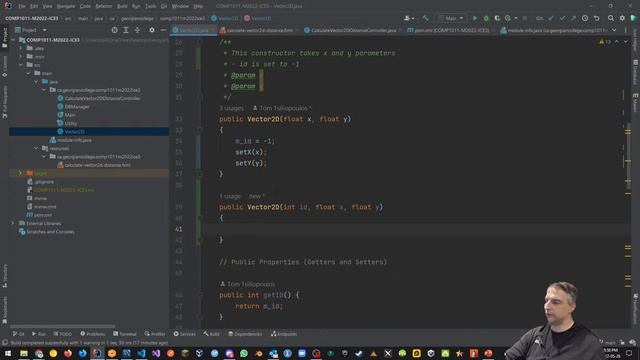The height and width of the screenshot is (360, 640).
Task: Click the '3 usages' hint above first constructor
Action: pyautogui.click(x=231, y=108)
